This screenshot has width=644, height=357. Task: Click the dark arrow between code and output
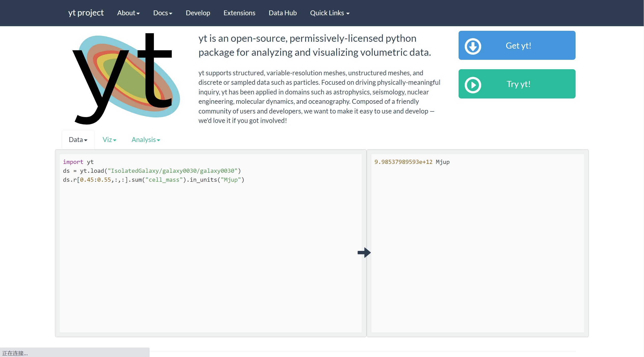(364, 252)
